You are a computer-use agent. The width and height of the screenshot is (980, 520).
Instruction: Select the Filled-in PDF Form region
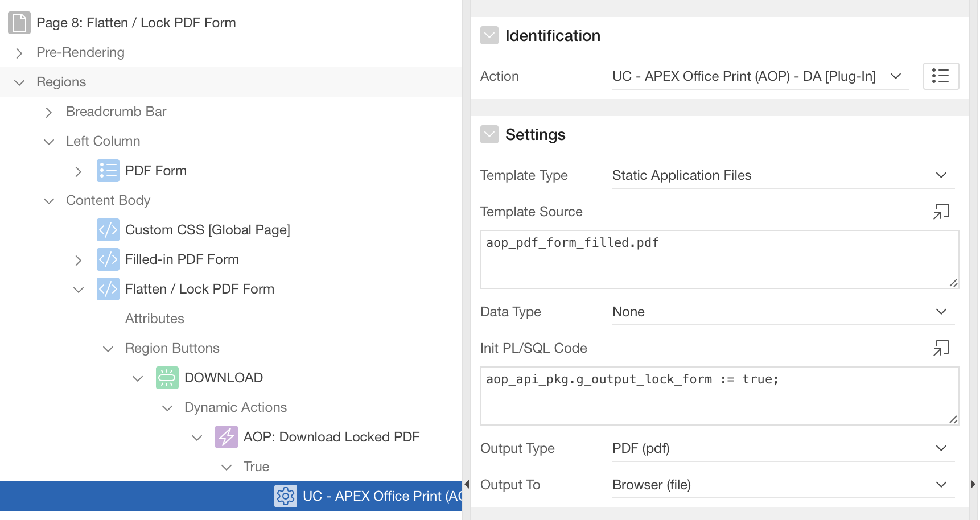tap(182, 259)
